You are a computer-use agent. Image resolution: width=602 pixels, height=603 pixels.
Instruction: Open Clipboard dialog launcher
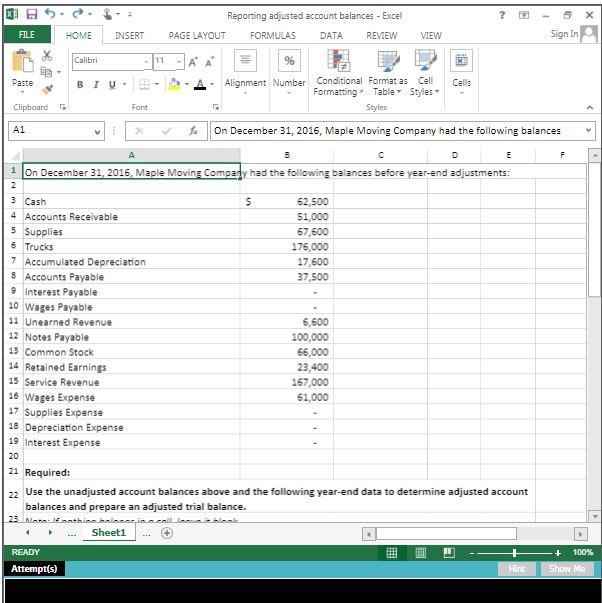coord(63,107)
